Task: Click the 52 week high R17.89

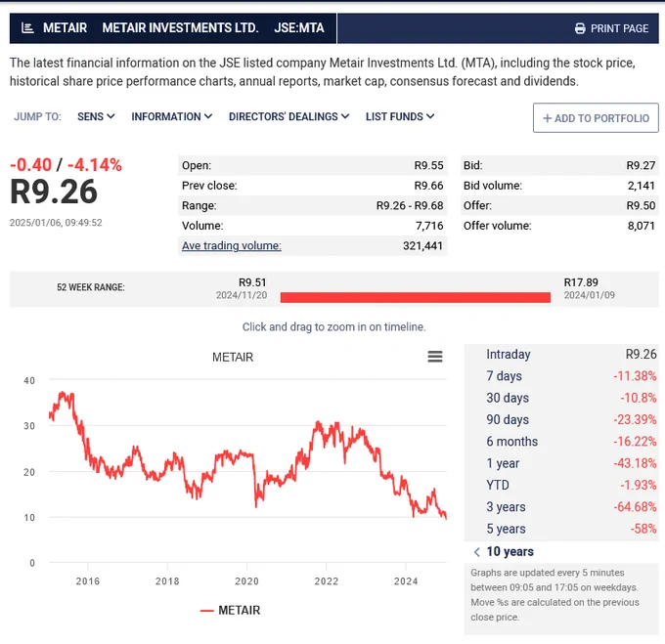Action: (x=581, y=282)
